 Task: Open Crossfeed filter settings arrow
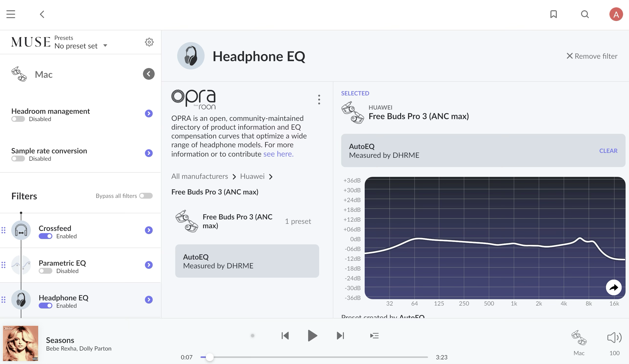click(149, 230)
